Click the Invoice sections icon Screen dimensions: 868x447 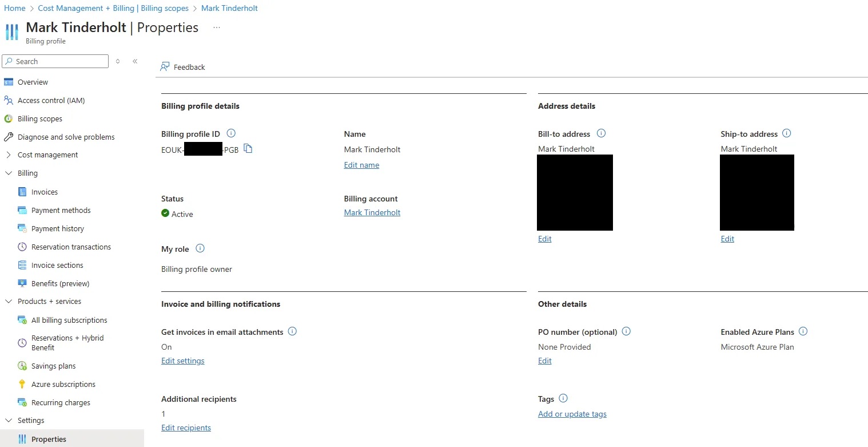coord(22,265)
